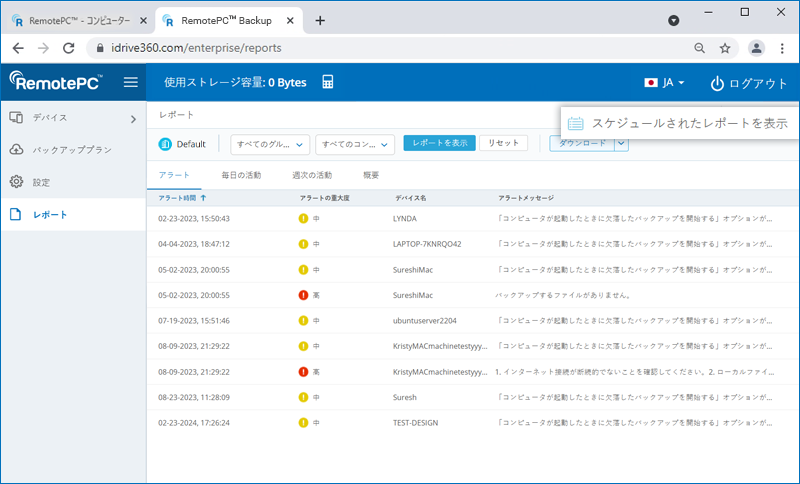Switch to RemotePC コンピューター browser tab
The image size is (800, 484).
pyautogui.click(x=80, y=21)
